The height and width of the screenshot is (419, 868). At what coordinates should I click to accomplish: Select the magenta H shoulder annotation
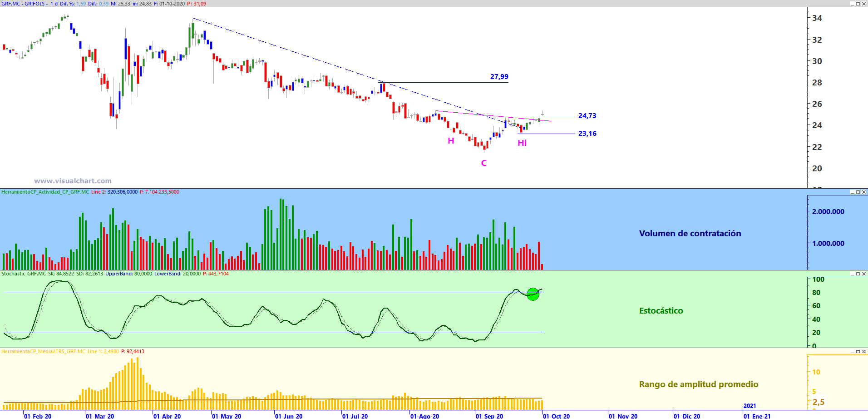pyautogui.click(x=451, y=141)
